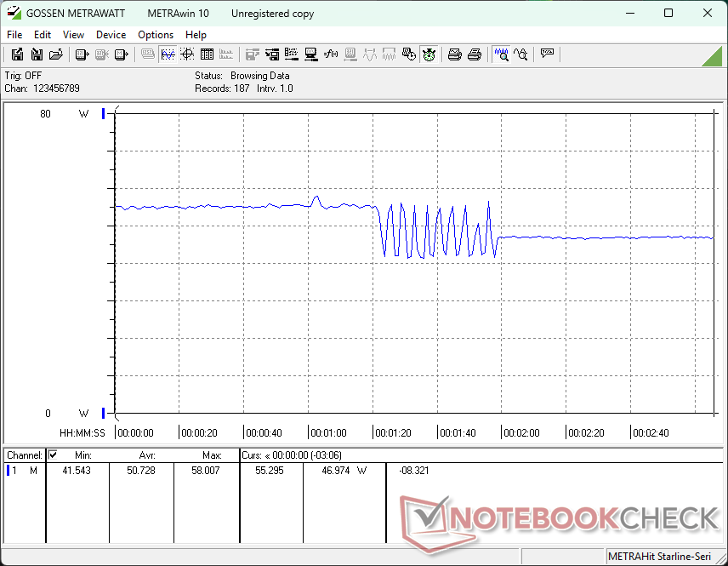The image size is (728, 566).
Task: Click the Trig: OFF label
Action: [x=23, y=76]
